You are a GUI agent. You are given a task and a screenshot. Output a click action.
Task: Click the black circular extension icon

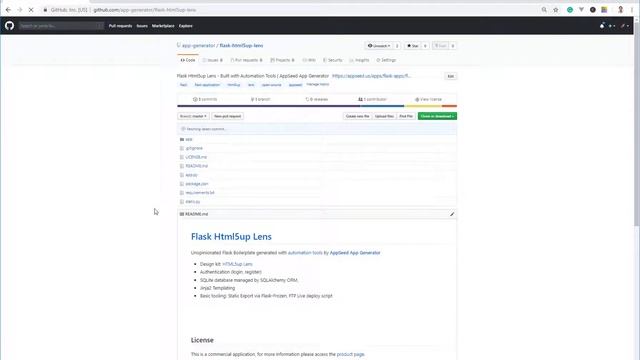click(x=593, y=10)
